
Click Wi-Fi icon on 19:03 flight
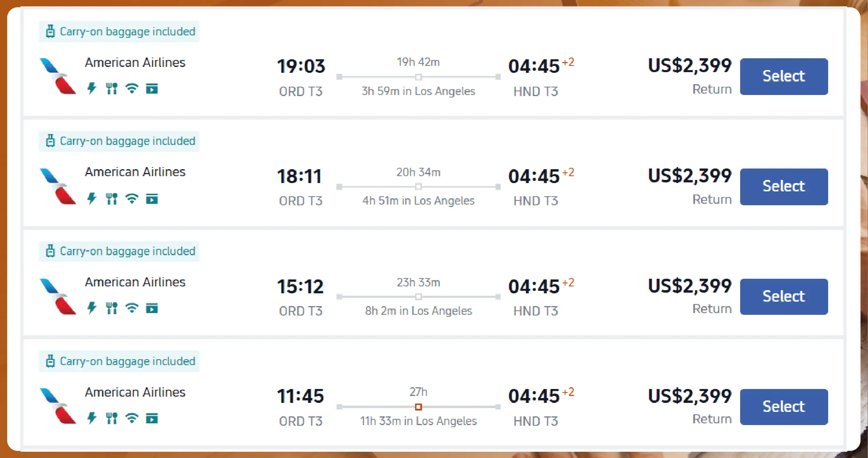tap(132, 88)
